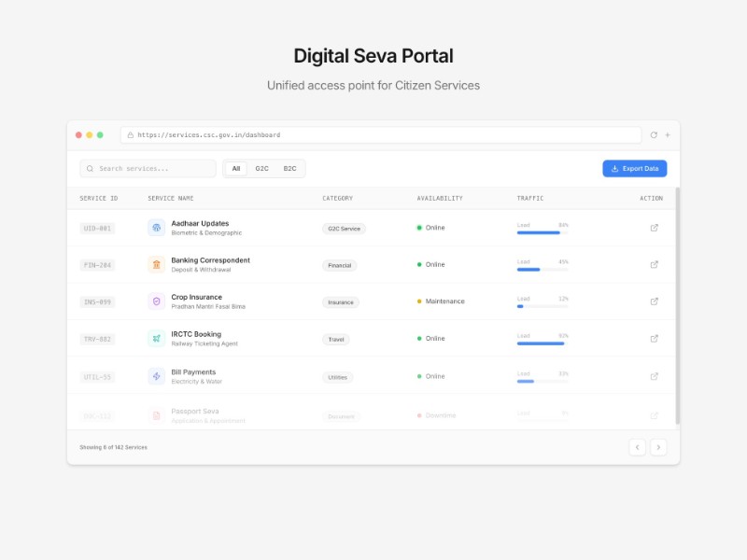Click the Banking Correspondent bank icon

156,264
